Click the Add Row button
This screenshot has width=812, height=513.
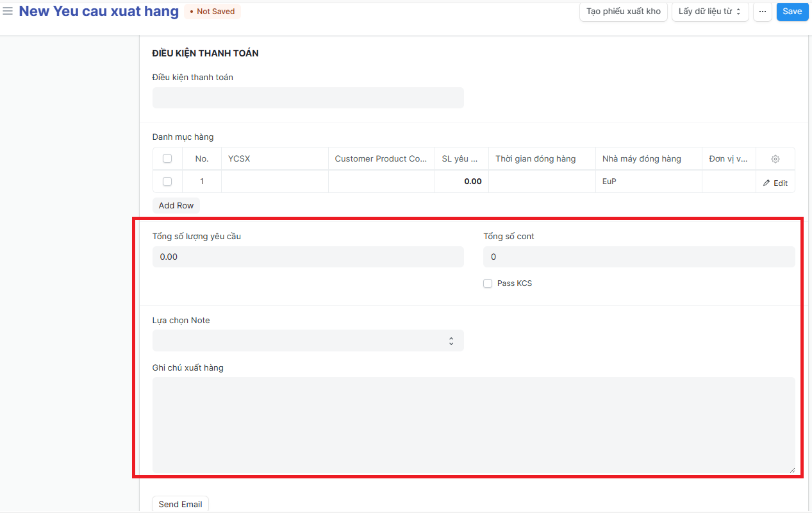tap(176, 205)
